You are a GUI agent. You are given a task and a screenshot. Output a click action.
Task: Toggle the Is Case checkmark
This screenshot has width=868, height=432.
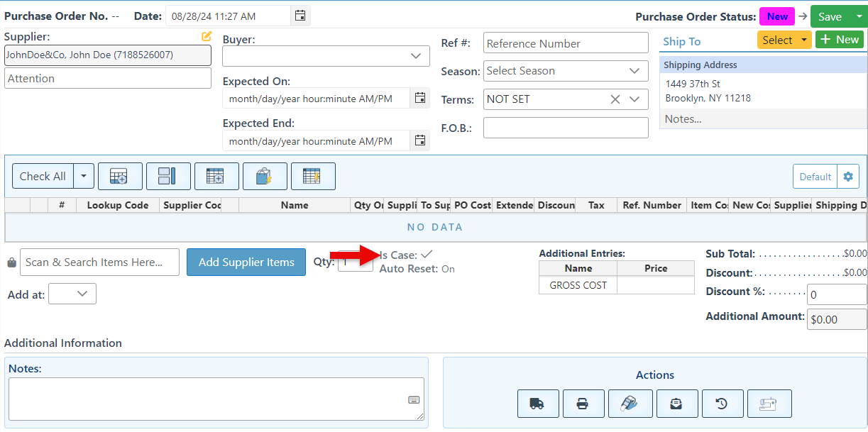[x=427, y=254]
